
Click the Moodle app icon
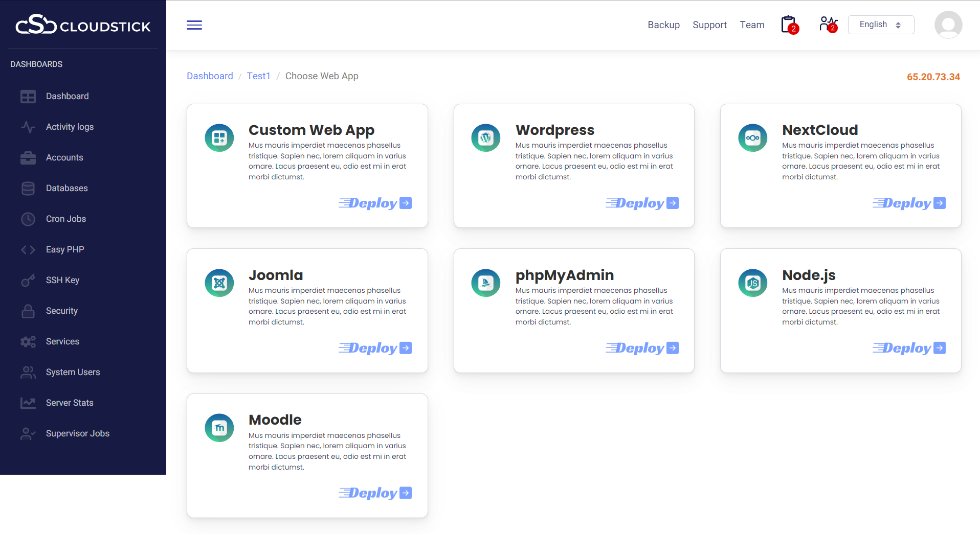coord(219,428)
